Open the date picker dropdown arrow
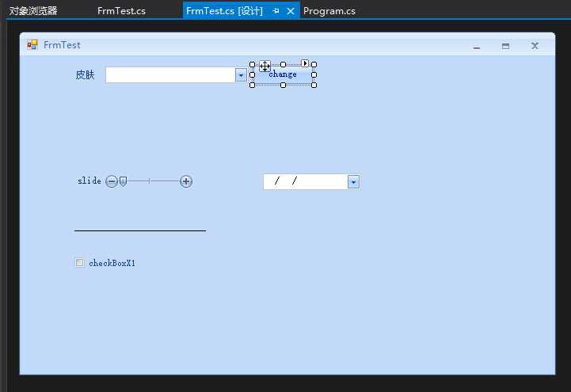 click(x=353, y=182)
